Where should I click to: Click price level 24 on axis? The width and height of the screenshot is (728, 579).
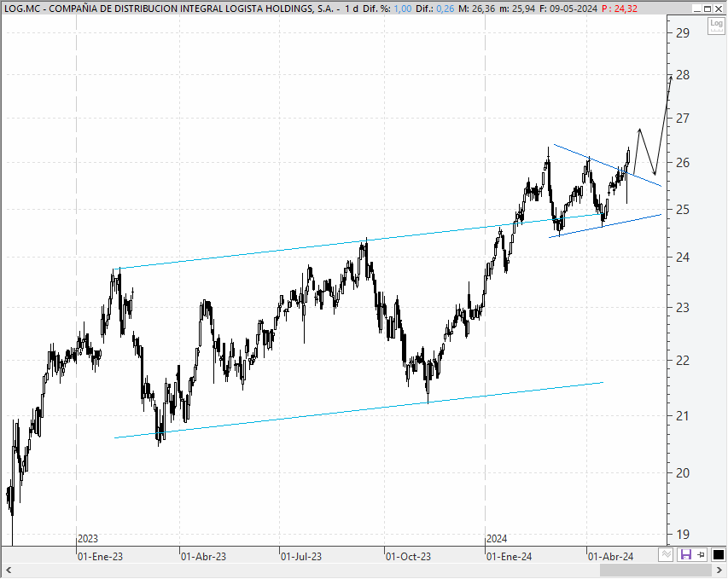tap(683, 257)
